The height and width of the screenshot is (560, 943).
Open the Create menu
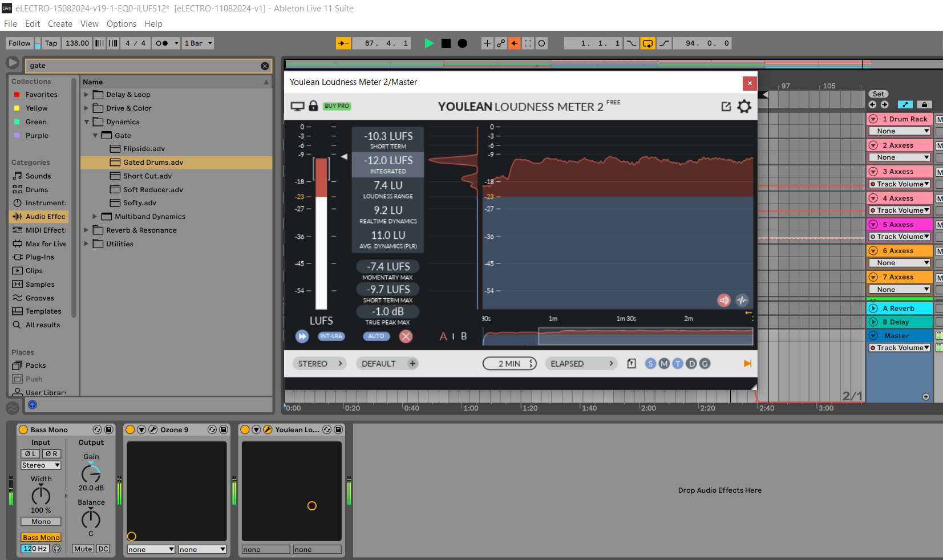pyautogui.click(x=60, y=24)
